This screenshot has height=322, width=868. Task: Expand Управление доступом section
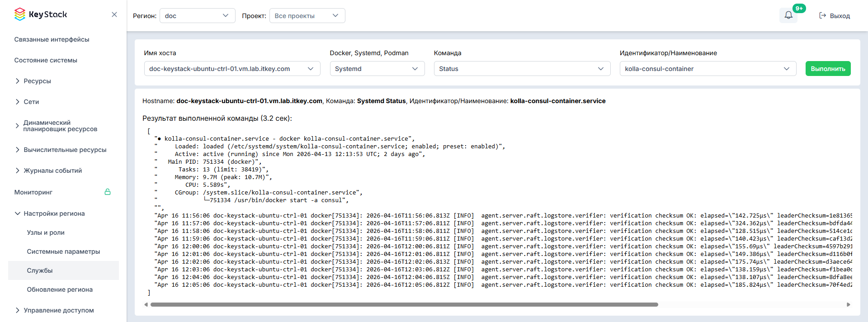[55, 310]
